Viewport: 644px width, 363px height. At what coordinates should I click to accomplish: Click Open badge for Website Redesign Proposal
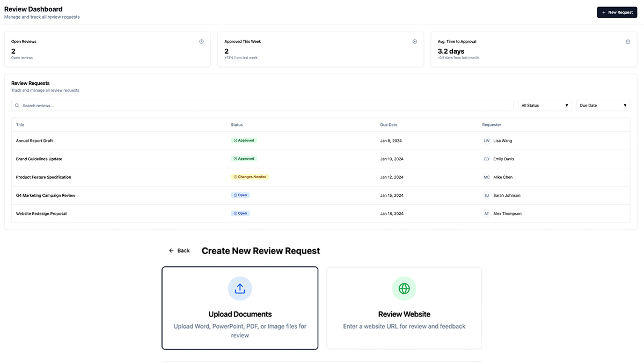[x=240, y=213]
